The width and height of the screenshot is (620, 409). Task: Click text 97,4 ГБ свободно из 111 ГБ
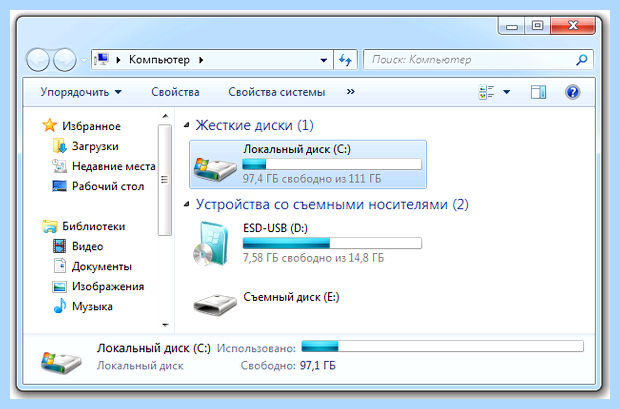pyautogui.click(x=312, y=179)
